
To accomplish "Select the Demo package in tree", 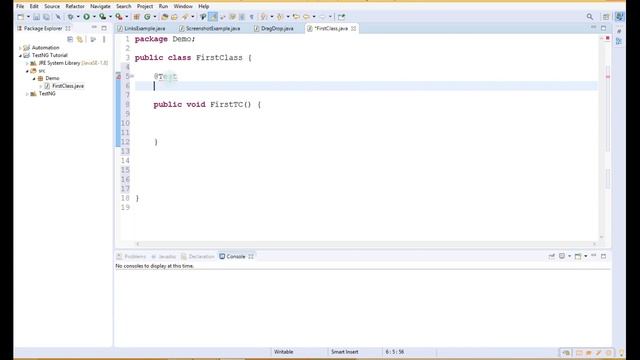I will coord(52,78).
